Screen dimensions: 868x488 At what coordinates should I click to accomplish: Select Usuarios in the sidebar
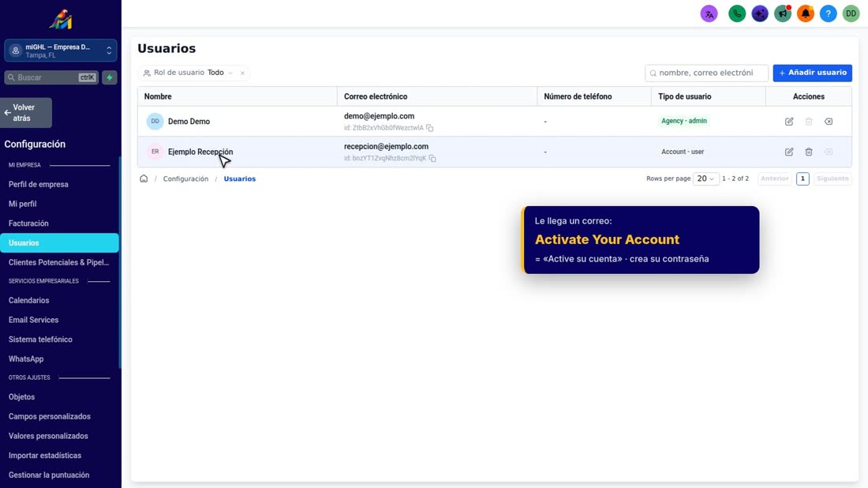click(x=59, y=242)
